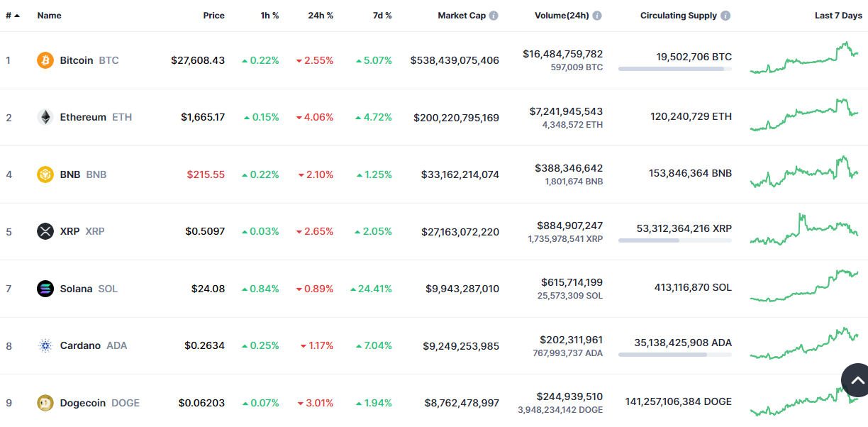The width and height of the screenshot is (868, 427).
Task: Open Cardano's 24h volume $202,311,961
Action: 572,340
